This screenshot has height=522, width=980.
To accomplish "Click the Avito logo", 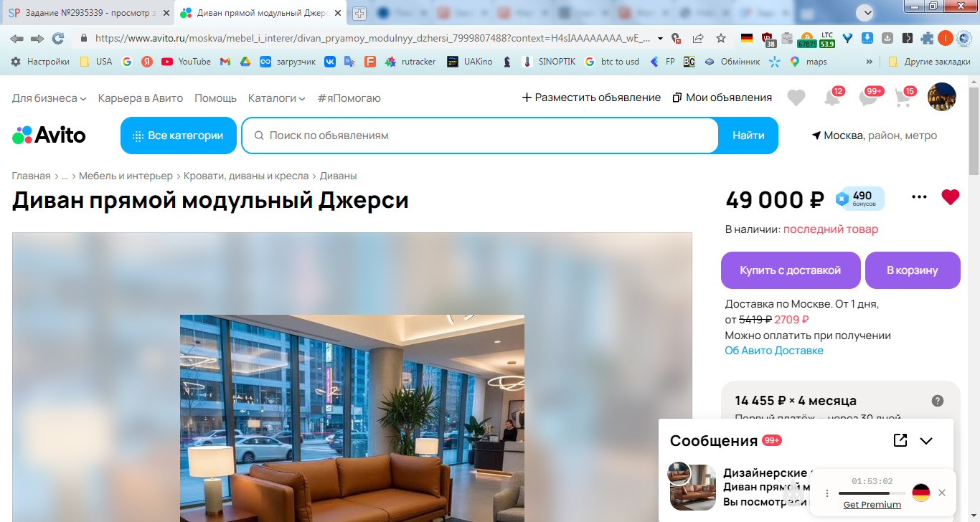I will pyautogui.click(x=49, y=135).
